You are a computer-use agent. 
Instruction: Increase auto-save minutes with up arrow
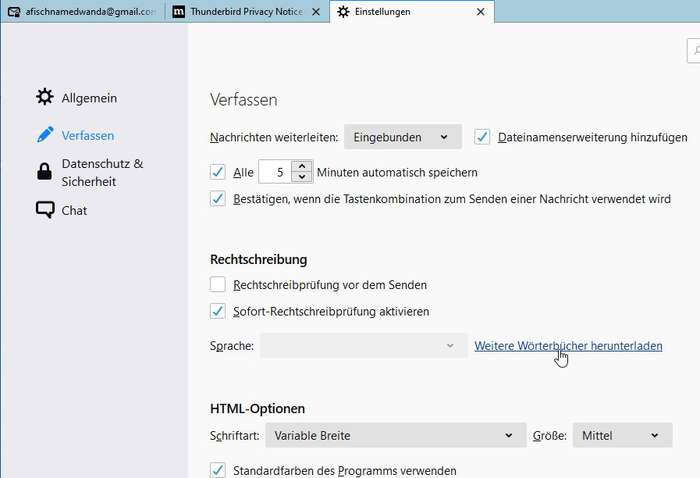click(302, 166)
